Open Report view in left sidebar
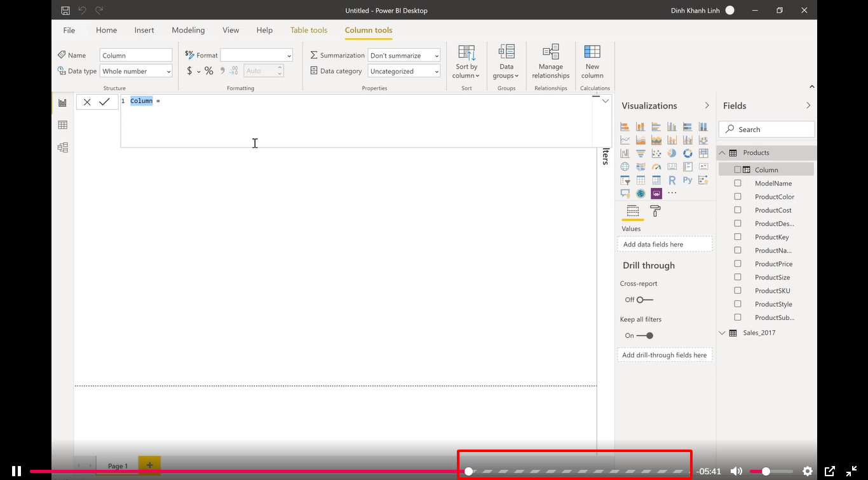The height and width of the screenshot is (480, 868). 62,103
